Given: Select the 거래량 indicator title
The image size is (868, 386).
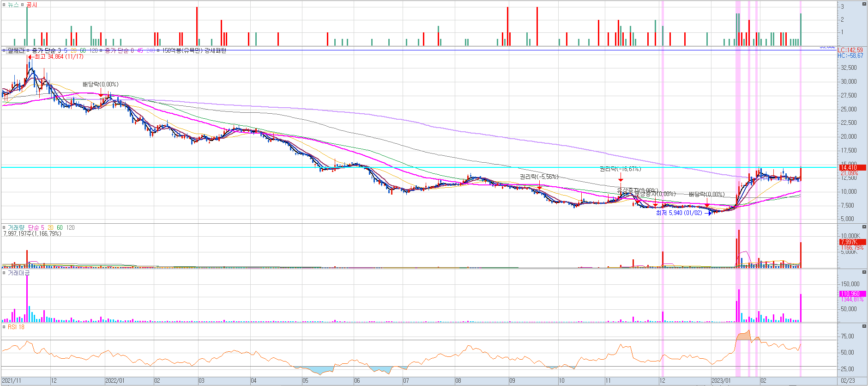Looking at the screenshot, I should coord(16,227).
